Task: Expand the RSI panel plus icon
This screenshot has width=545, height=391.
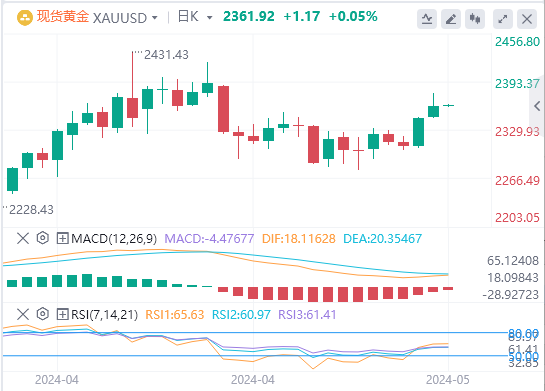Action: point(63,315)
